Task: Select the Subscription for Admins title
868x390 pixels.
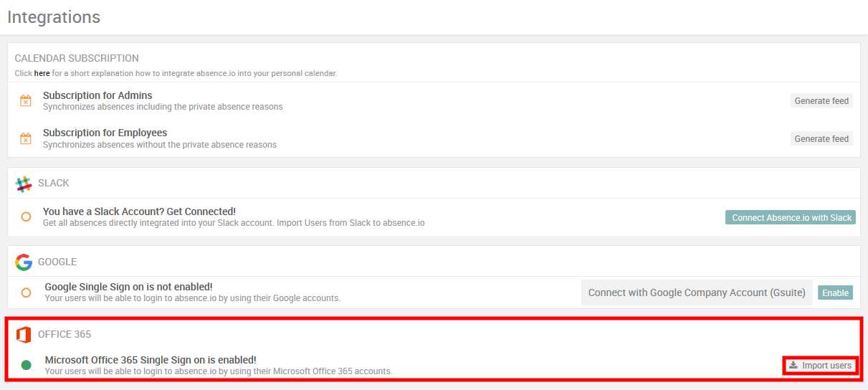Action: point(97,95)
